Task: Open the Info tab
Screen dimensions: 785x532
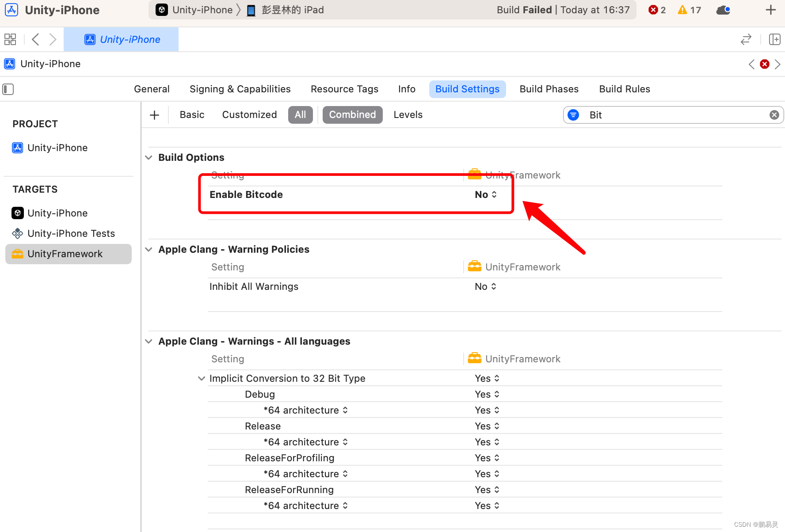Action: 407,89
